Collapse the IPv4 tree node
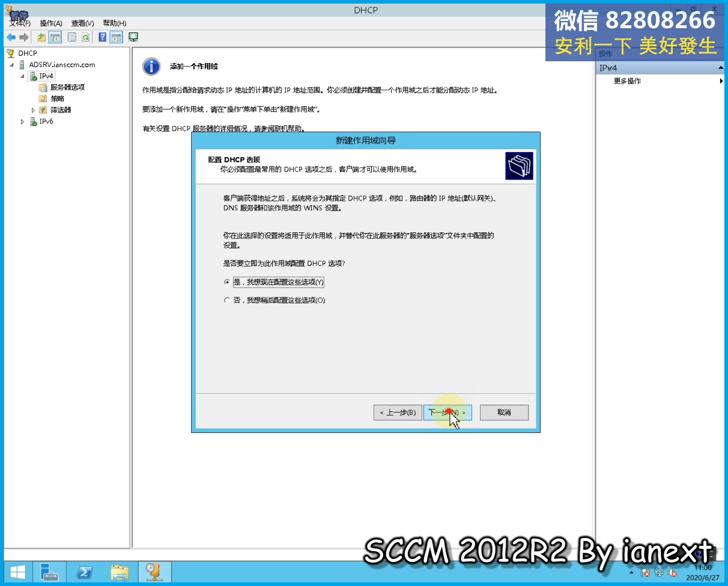 (23, 76)
